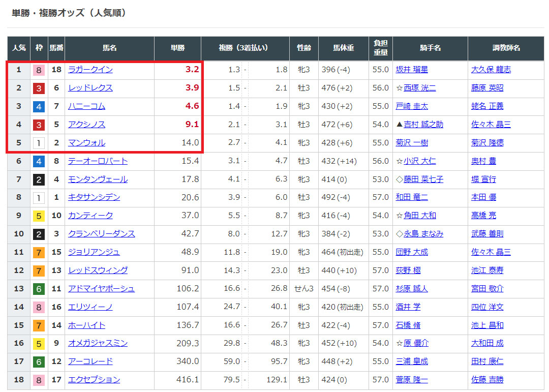Click the 単勝 column header
The image size is (549, 392).
coord(177,48)
